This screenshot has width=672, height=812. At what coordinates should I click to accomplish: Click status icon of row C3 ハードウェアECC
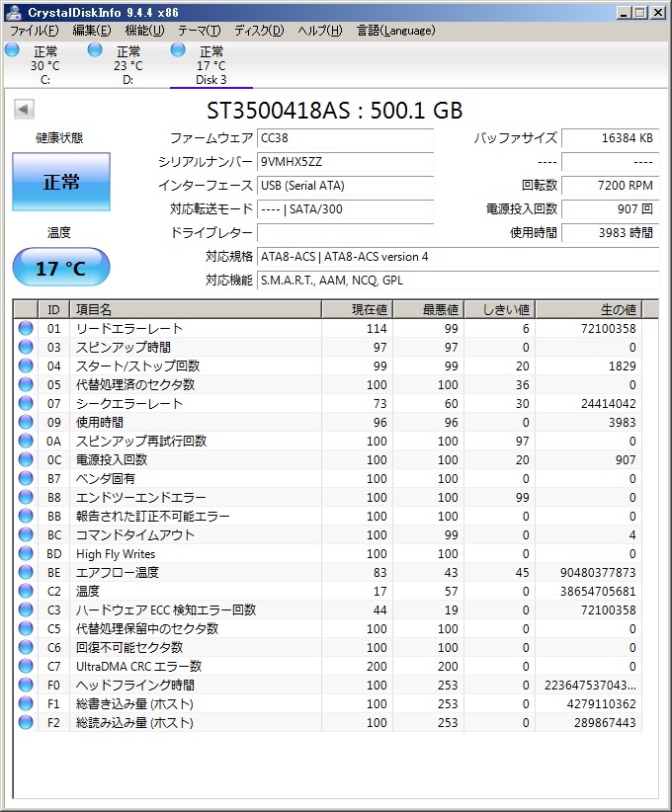[x=26, y=609]
